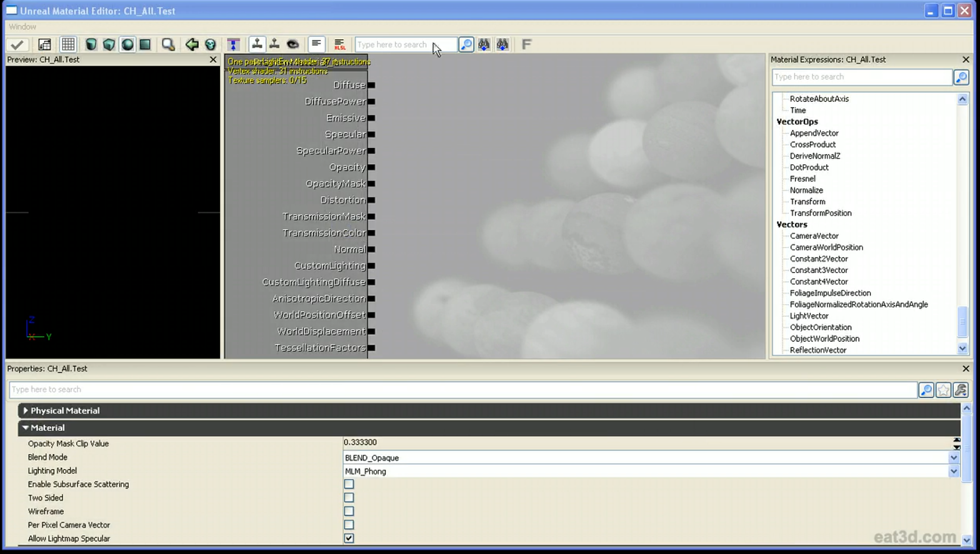Open Lighting Model dropdown
Screen dimensions: 980x554
tap(954, 472)
